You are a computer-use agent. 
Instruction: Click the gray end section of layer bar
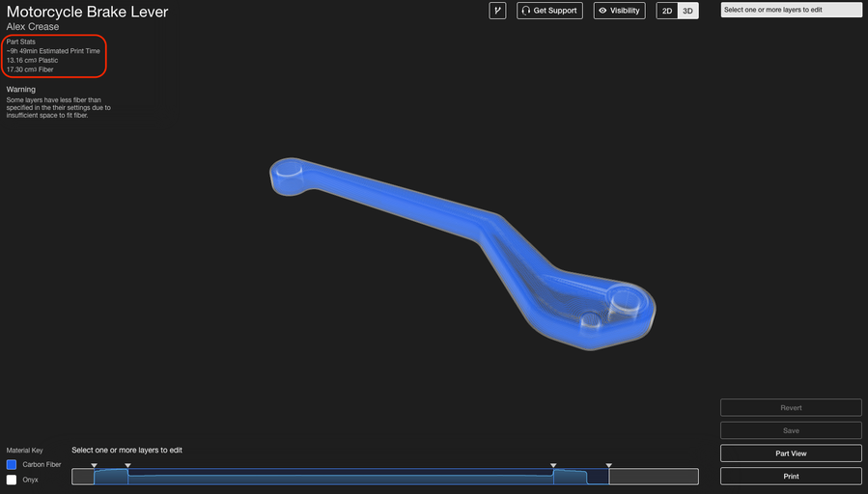coord(654,477)
